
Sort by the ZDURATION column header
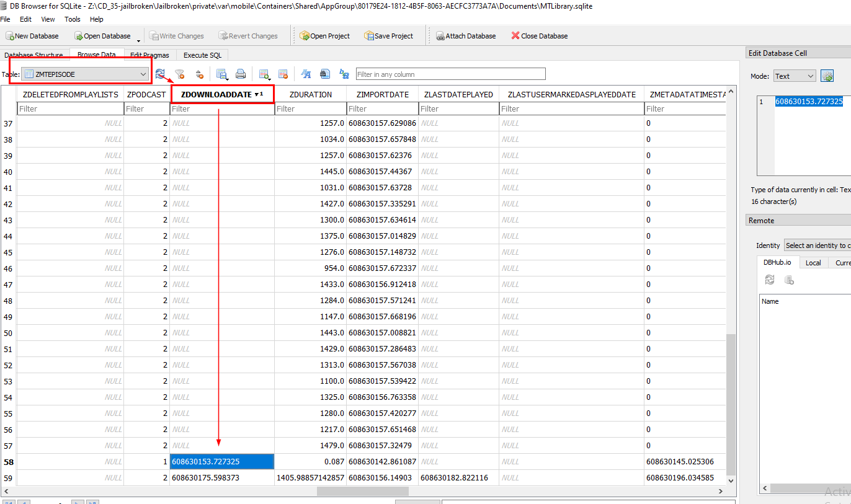click(310, 94)
